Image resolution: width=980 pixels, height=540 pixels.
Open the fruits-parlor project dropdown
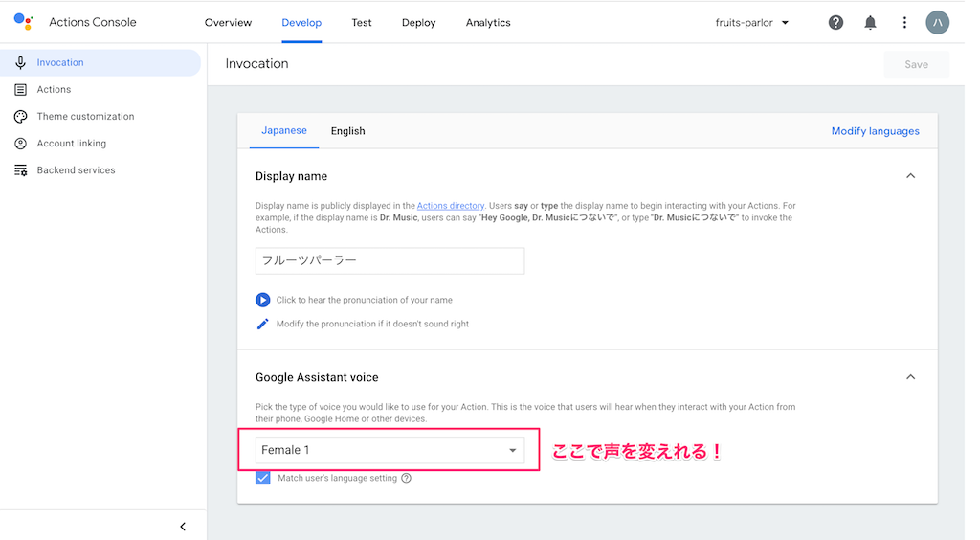[752, 23]
